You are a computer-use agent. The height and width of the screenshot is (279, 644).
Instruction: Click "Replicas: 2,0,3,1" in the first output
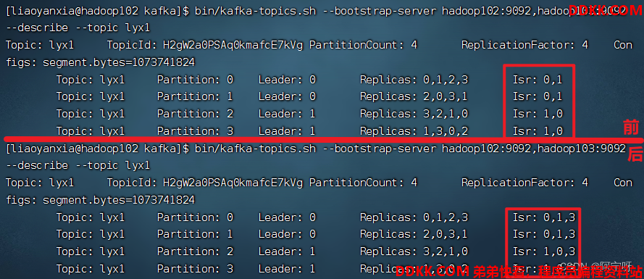pyautogui.click(x=414, y=97)
